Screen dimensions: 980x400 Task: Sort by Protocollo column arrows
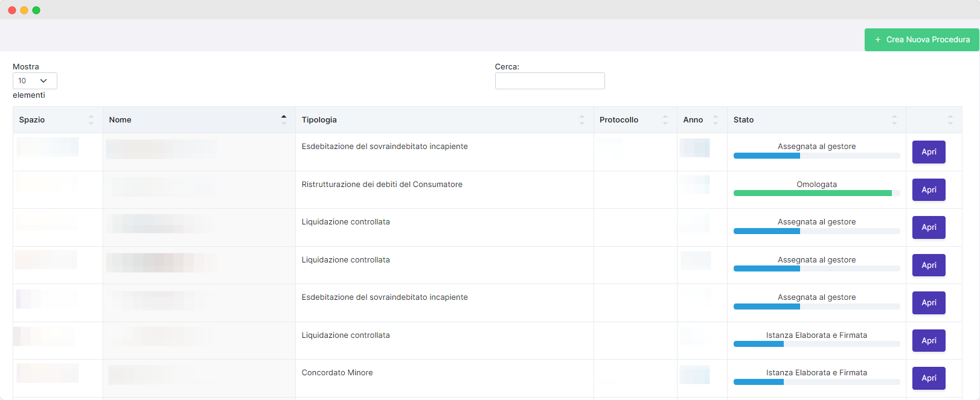[665, 120]
